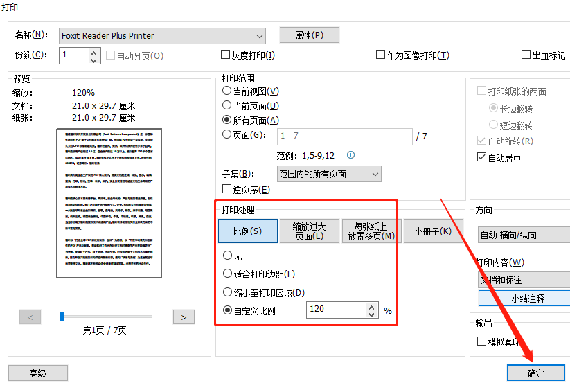Screen dimensions: 570x392
Task: Increase copies with the up arrow
Action: tap(94, 53)
